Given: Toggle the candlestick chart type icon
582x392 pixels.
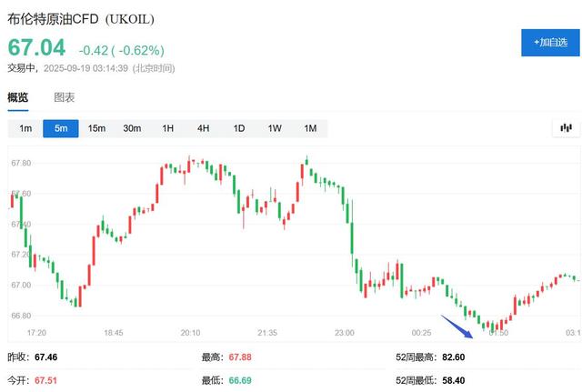Looking at the screenshot, I should 566,128.
